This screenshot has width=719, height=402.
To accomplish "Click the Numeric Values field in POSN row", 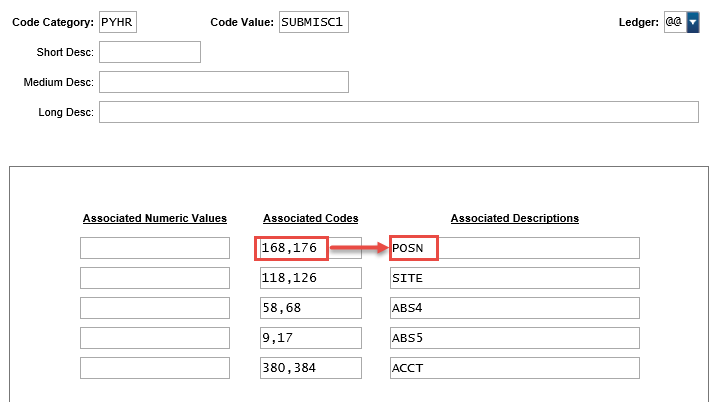I will [x=155, y=248].
